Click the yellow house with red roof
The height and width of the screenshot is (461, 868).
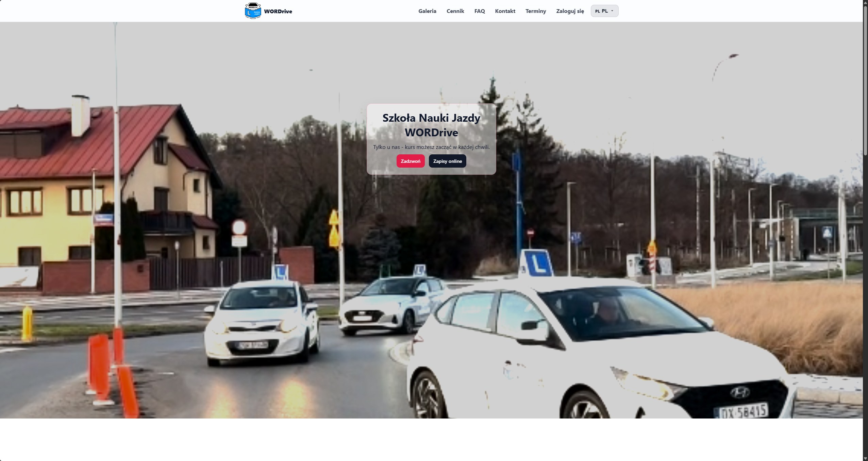click(105, 190)
